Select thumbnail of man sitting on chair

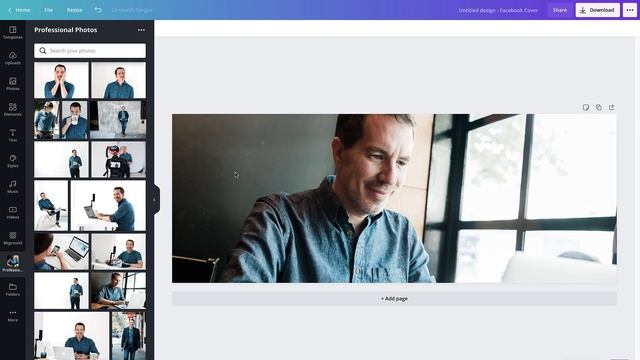[x=51, y=206]
